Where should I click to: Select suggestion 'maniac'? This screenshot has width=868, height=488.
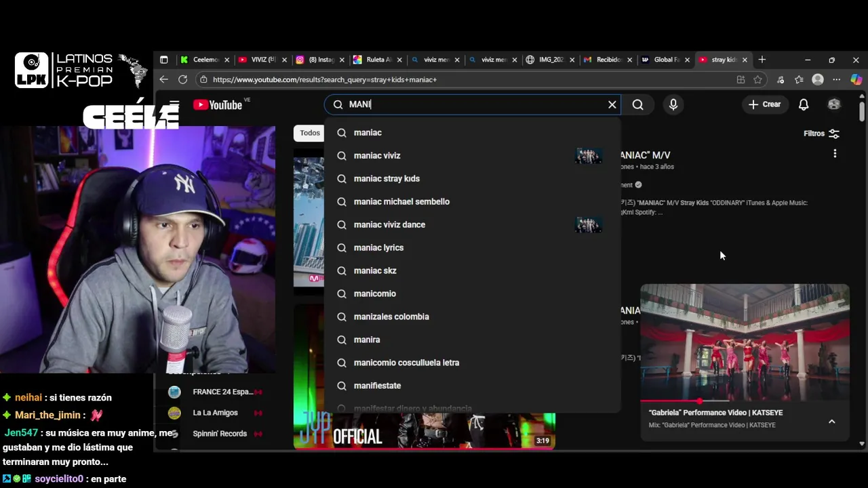pos(472,133)
